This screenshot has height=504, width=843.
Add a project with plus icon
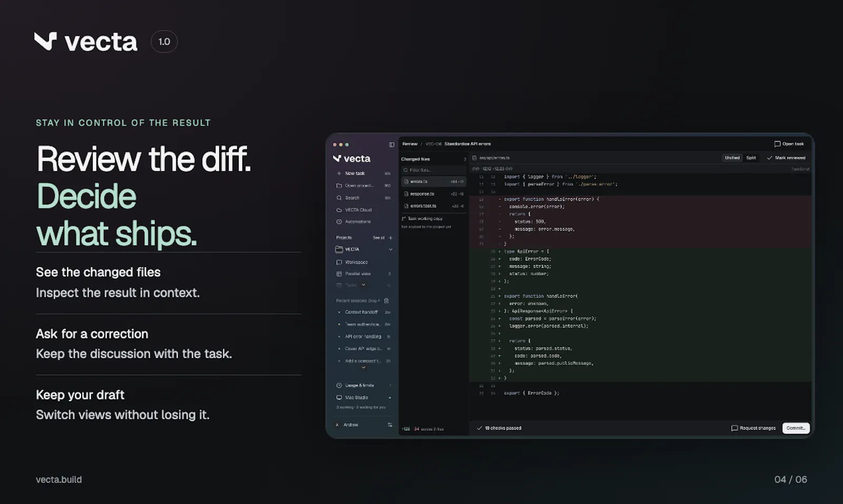click(x=390, y=238)
